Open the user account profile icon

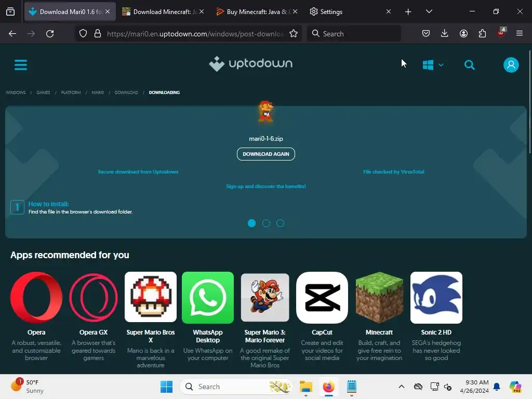tap(511, 65)
